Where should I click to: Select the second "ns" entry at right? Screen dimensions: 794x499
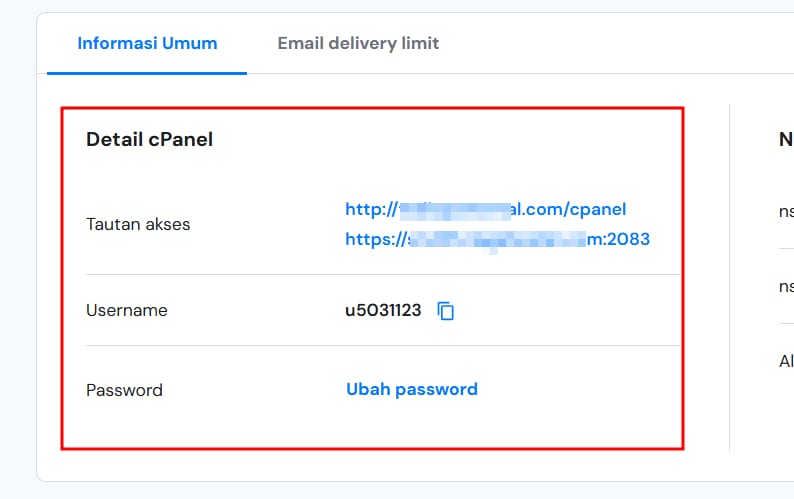coord(786,286)
